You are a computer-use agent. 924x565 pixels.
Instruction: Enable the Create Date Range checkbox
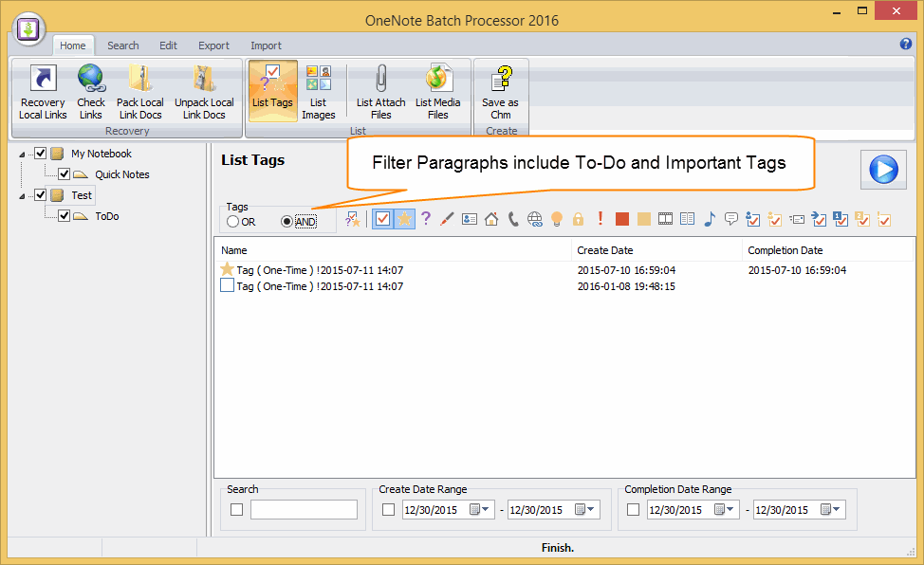point(388,510)
